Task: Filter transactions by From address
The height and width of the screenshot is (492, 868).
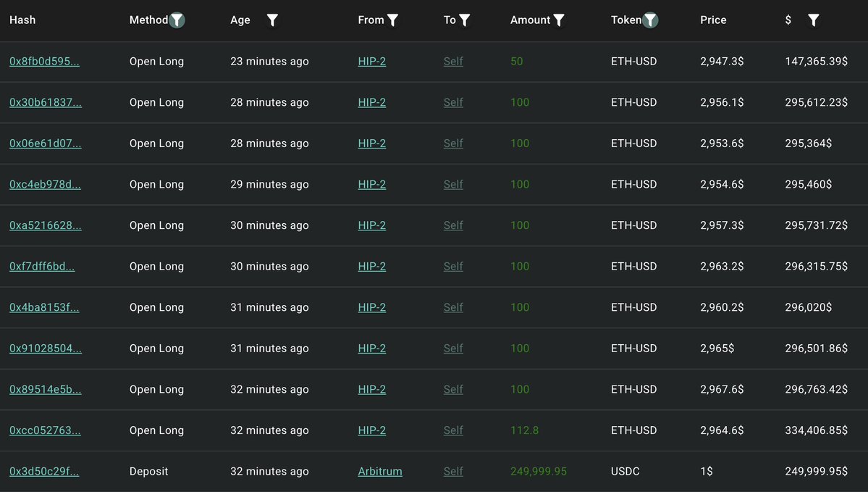Action: 392,20
